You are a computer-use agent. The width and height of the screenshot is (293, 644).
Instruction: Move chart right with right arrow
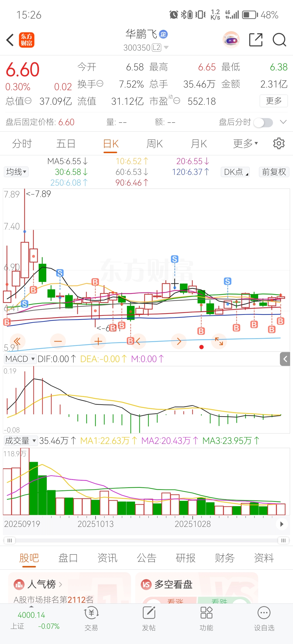pos(179,341)
